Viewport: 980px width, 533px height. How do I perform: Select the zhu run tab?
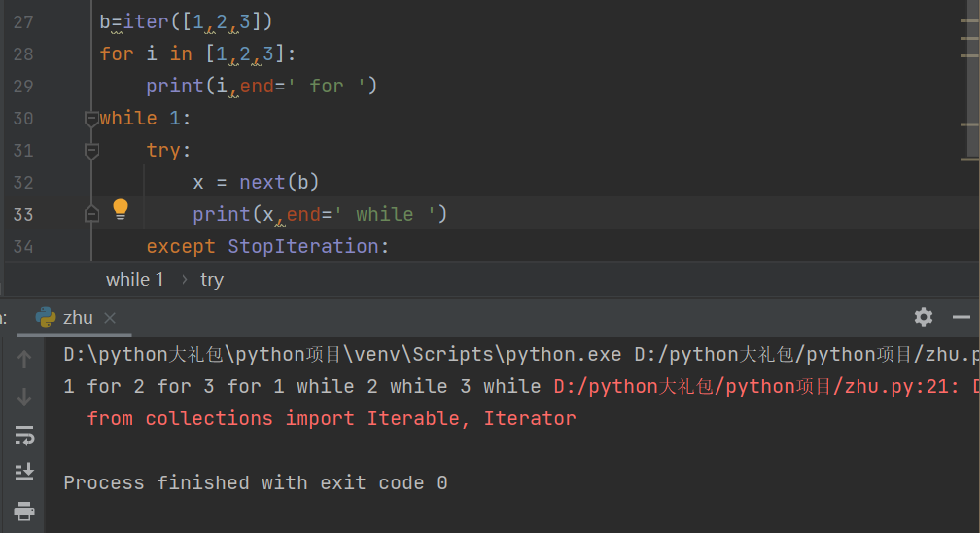pos(77,317)
